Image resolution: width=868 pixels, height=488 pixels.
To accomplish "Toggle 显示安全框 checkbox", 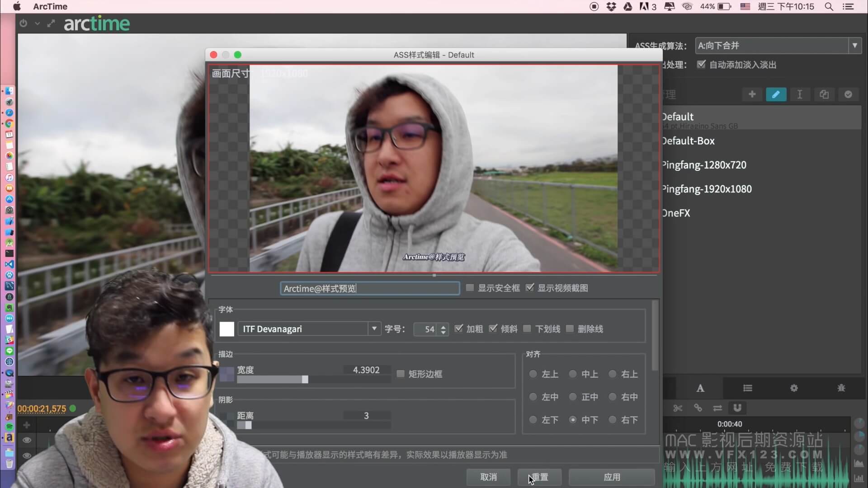I will [470, 288].
